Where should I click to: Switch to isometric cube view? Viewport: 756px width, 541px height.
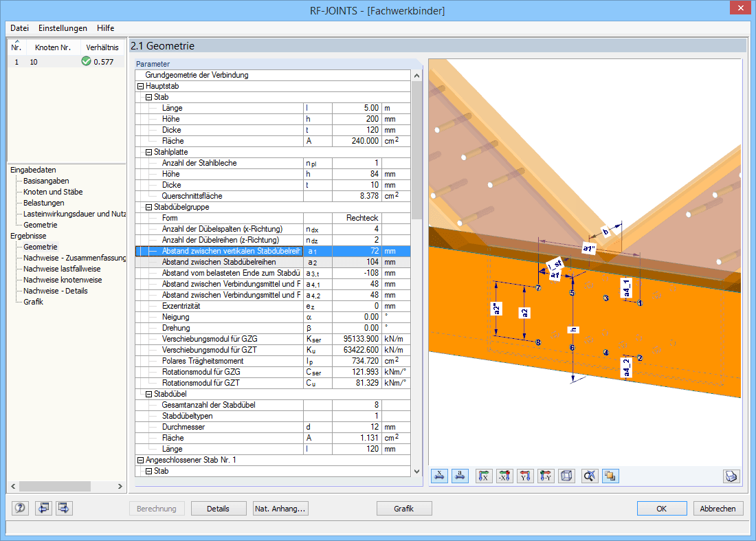pos(566,476)
